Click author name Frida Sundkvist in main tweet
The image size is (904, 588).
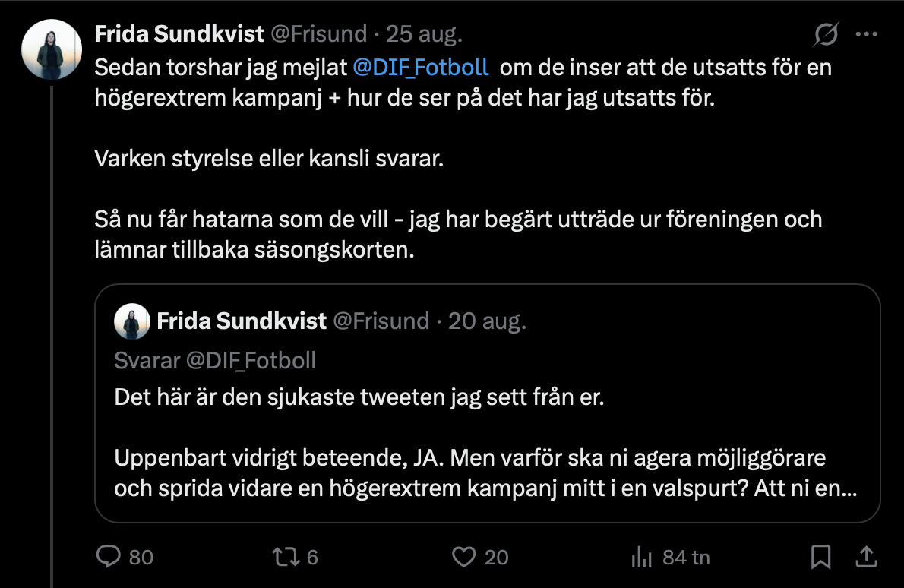point(179,34)
